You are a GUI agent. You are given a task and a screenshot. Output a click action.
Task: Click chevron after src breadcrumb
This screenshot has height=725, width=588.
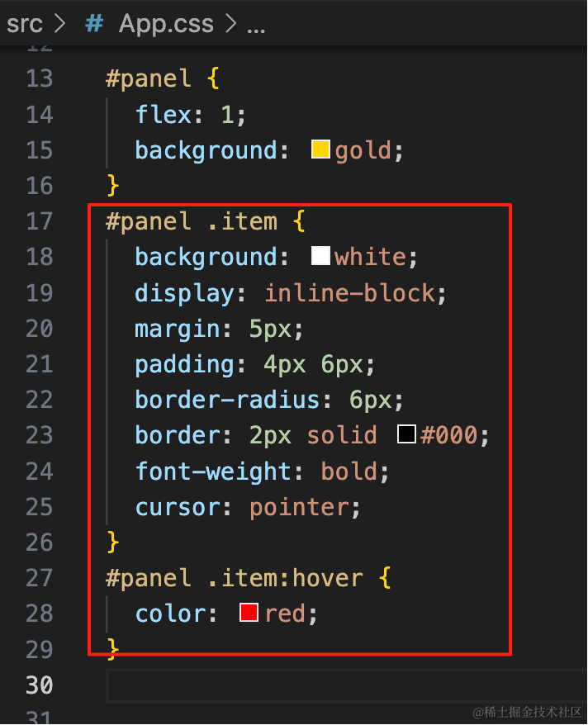pyautogui.click(x=59, y=23)
